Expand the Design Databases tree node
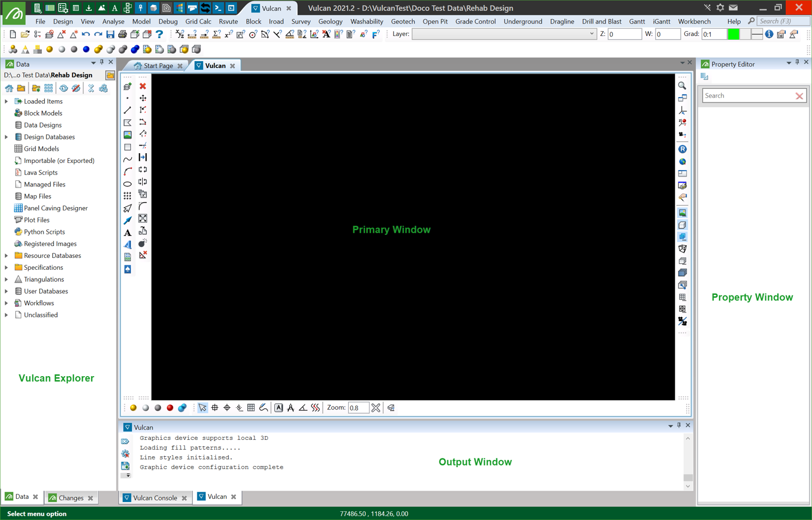The image size is (812, 520). tap(7, 137)
